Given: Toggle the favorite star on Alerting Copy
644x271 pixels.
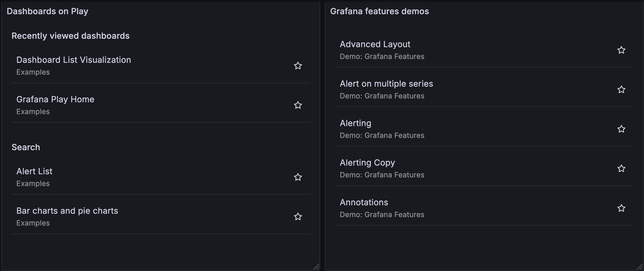Looking at the screenshot, I should click(x=621, y=168).
